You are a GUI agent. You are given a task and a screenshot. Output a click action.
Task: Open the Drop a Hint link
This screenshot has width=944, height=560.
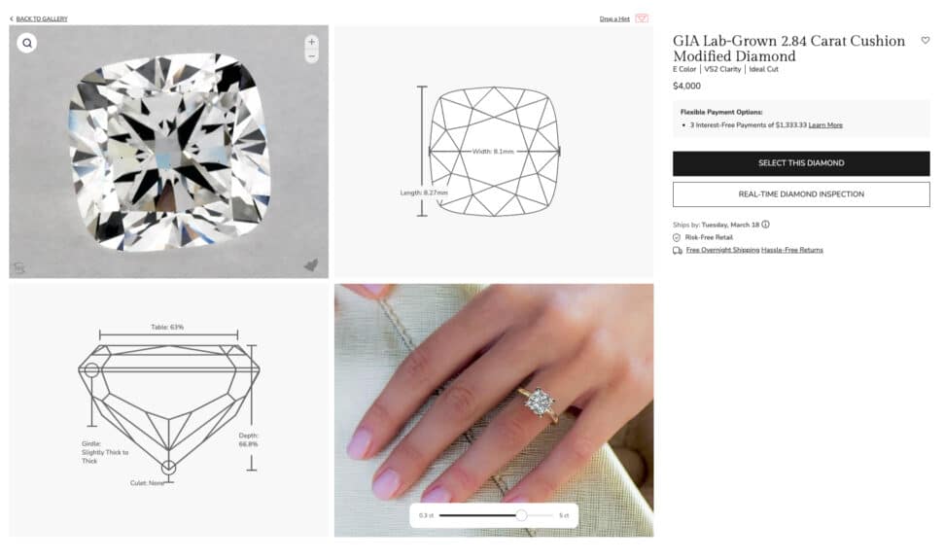614,19
